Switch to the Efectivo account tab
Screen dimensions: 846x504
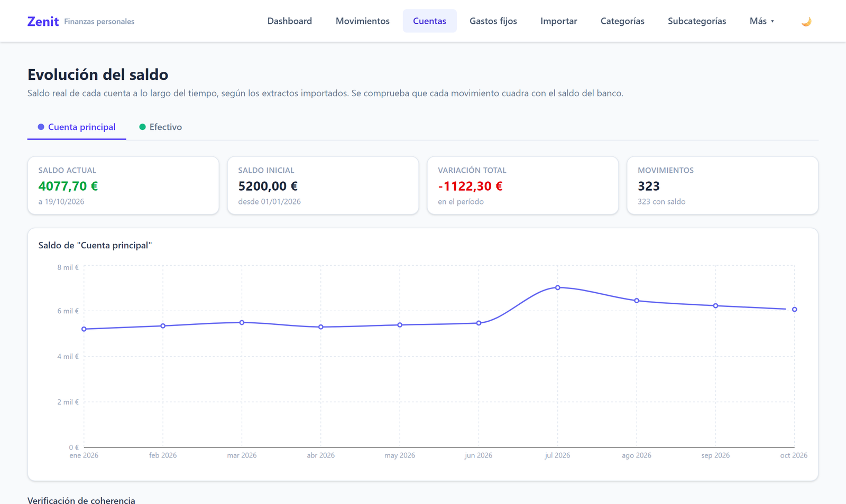click(x=160, y=127)
